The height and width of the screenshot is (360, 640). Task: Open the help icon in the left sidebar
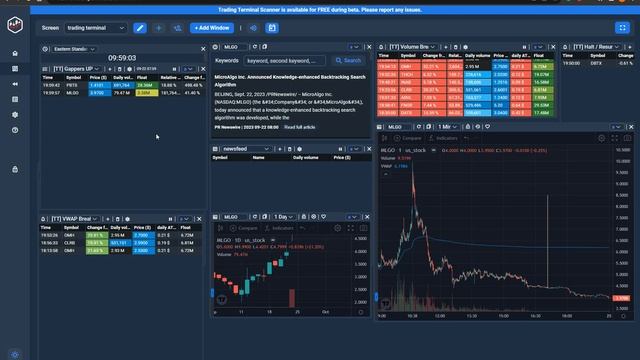tap(15, 130)
